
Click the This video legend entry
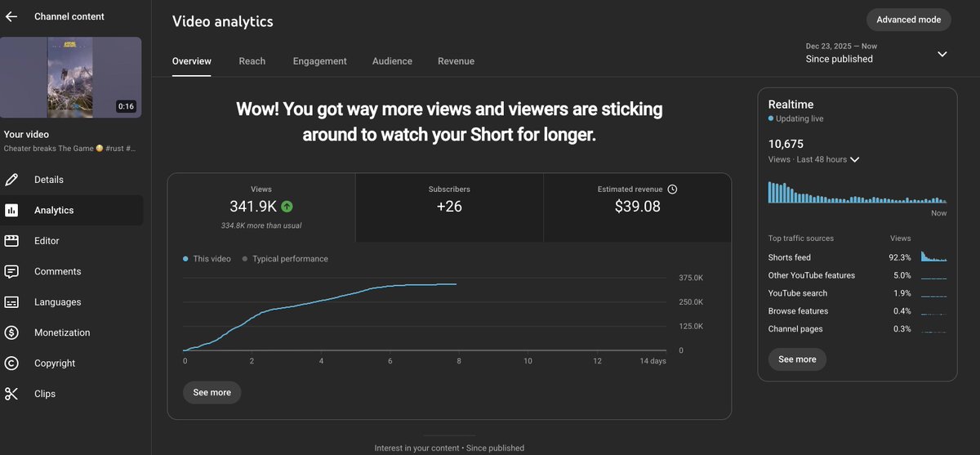[207, 259]
